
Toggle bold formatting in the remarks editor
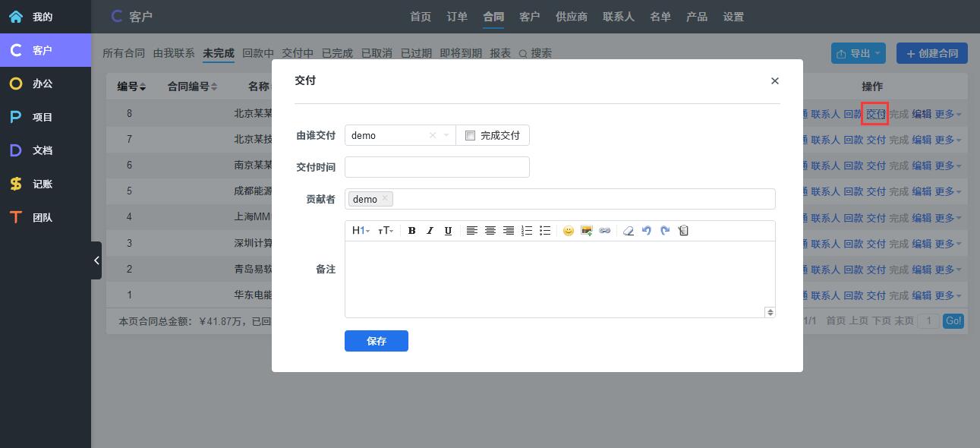(x=411, y=231)
